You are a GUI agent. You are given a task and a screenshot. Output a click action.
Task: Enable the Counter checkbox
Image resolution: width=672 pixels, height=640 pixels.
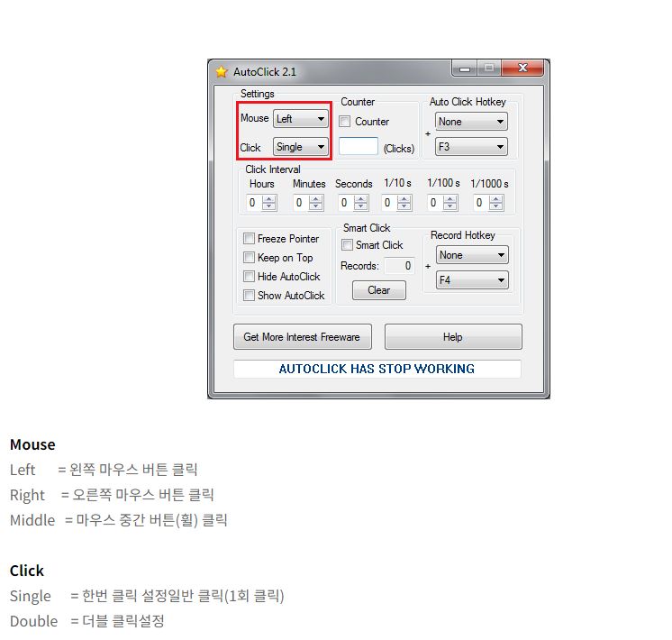point(345,122)
